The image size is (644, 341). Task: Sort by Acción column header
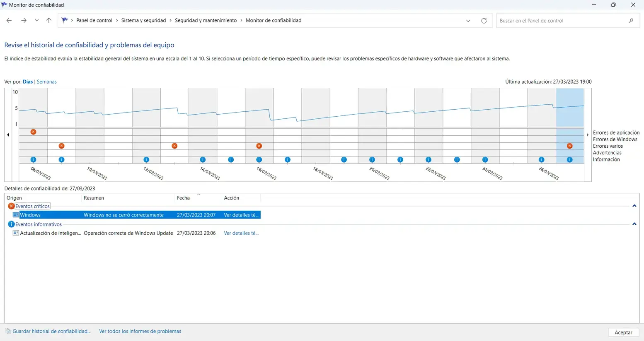(241, 198)
